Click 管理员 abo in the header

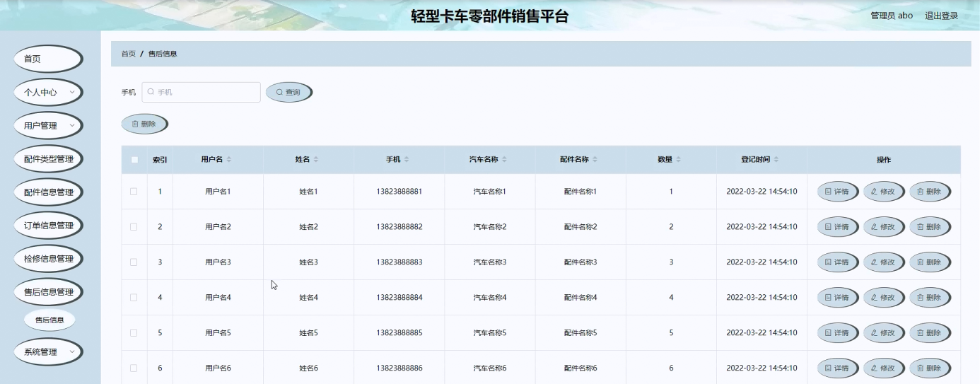click(x=892, y=16)
